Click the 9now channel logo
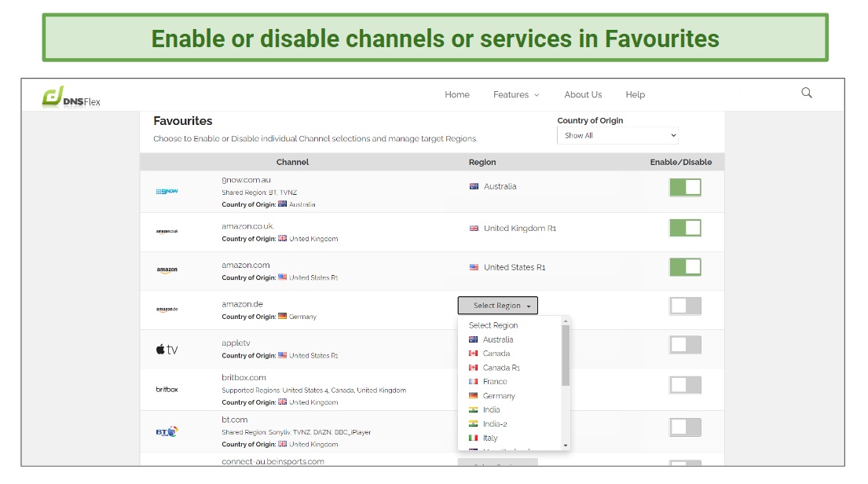Viewport: 868px width, 484px height. pos(167,192)
